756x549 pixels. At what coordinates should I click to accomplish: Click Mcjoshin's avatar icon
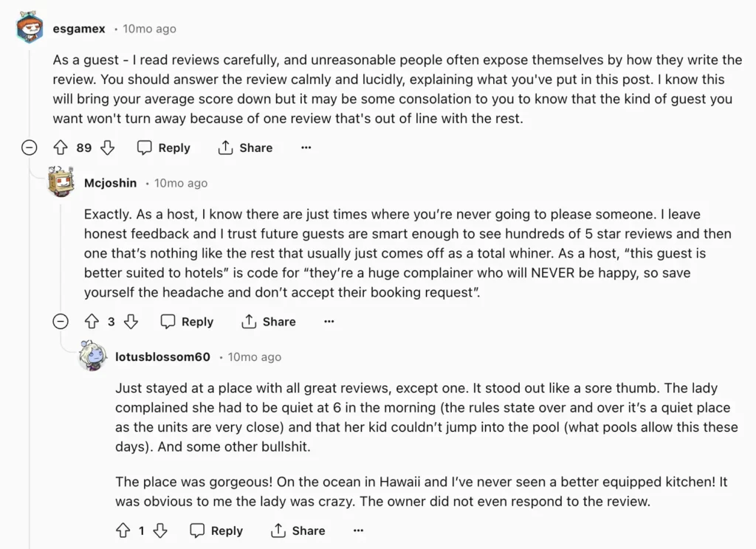61,182
